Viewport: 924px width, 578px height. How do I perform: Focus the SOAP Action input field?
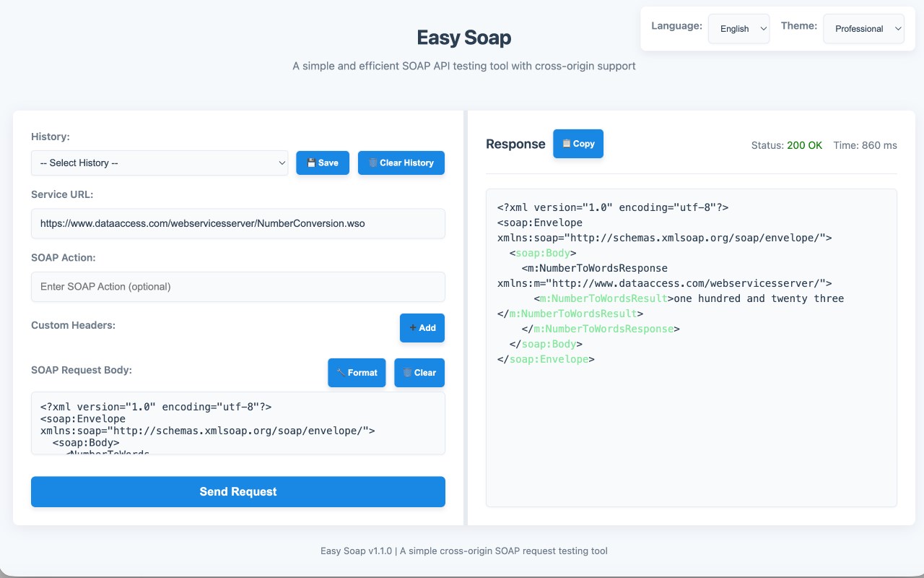(238, 287)
